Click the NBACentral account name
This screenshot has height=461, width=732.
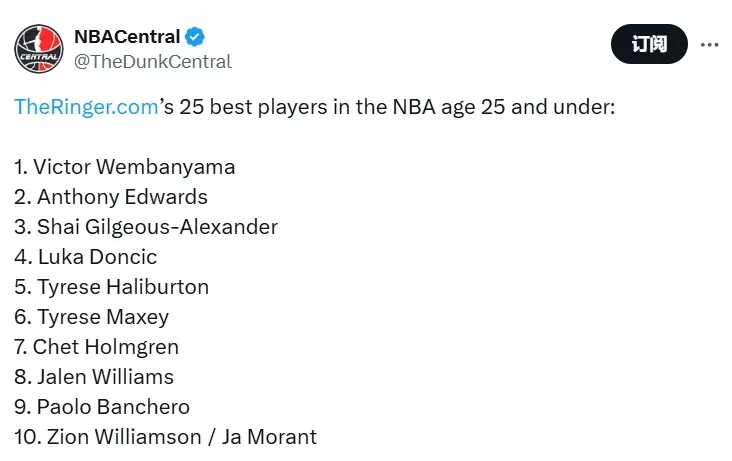[x=127, y=37]
